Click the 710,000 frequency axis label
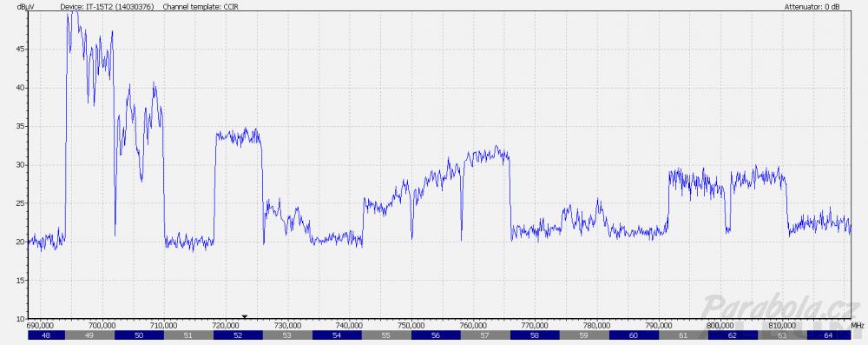 click(x=164, y=325)
